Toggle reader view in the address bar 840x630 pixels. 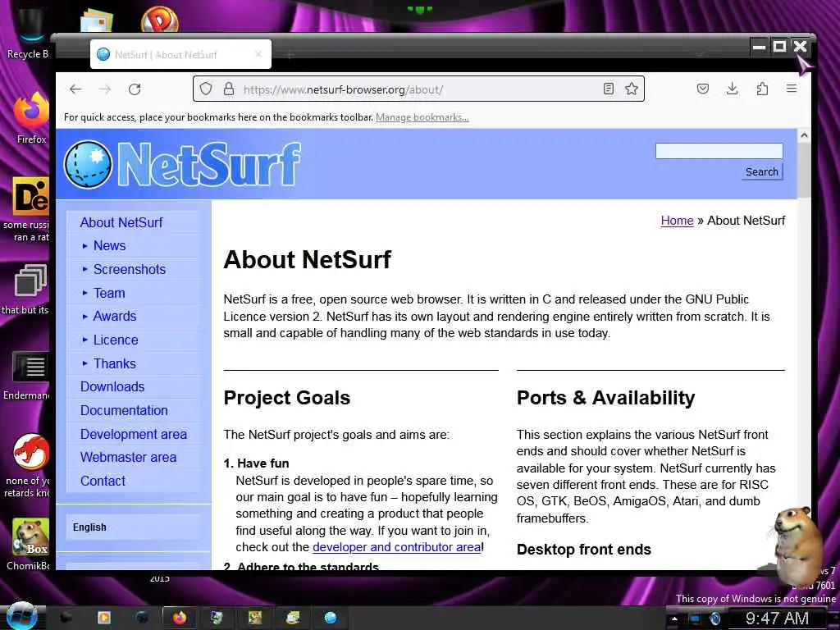[608, 89]
